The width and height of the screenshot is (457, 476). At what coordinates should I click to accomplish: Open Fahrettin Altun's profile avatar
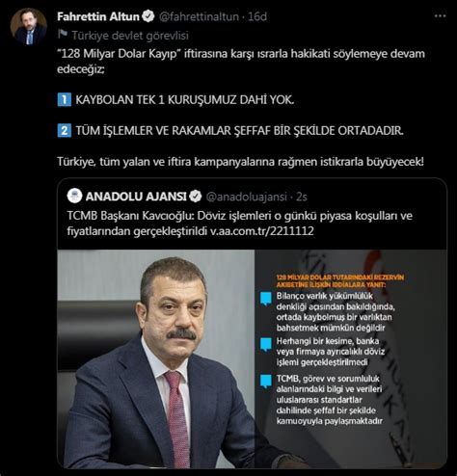pos(29,26)
